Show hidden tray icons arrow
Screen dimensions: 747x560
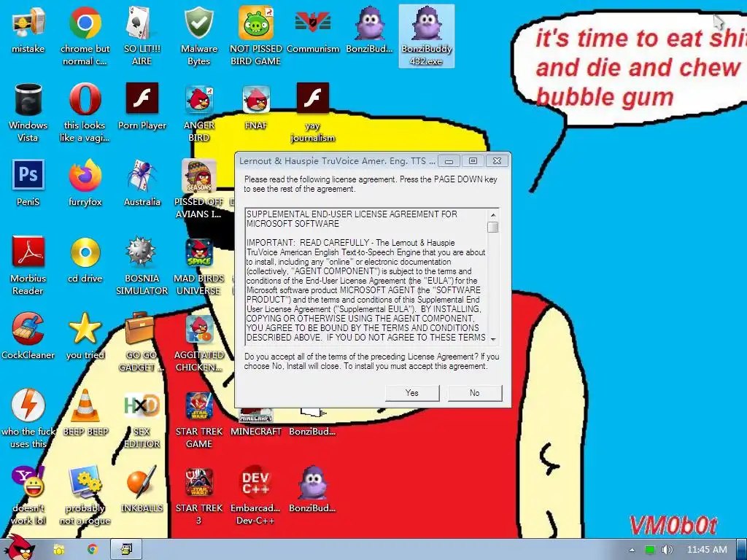click(632, 550)
